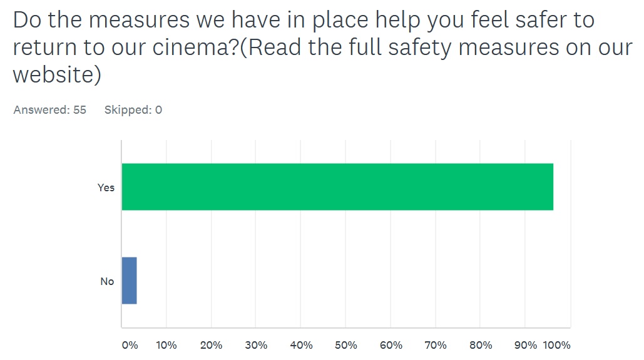The width and height of the screenshot is (644, 360).
Task: Click the 30% axis tick label
Action: (x=256, y=345)
